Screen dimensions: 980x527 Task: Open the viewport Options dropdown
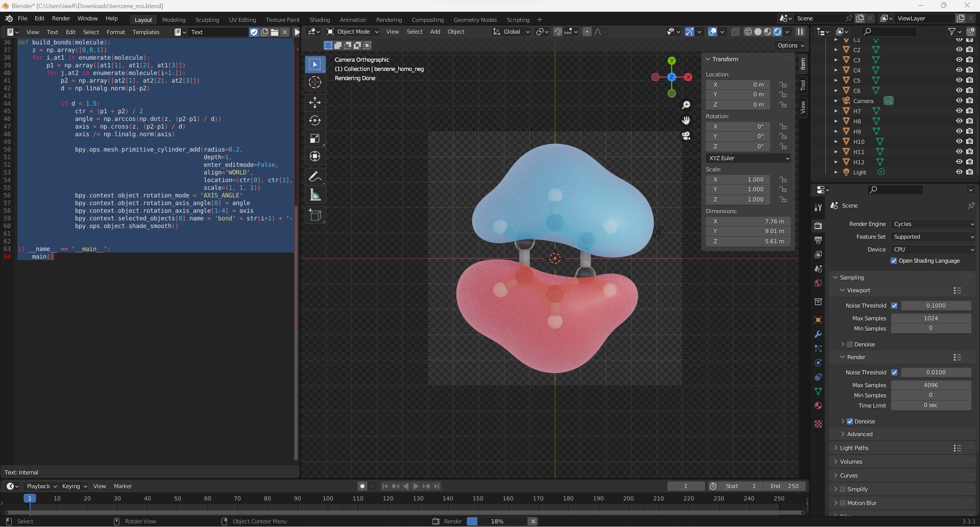click(x=791, y=45)
